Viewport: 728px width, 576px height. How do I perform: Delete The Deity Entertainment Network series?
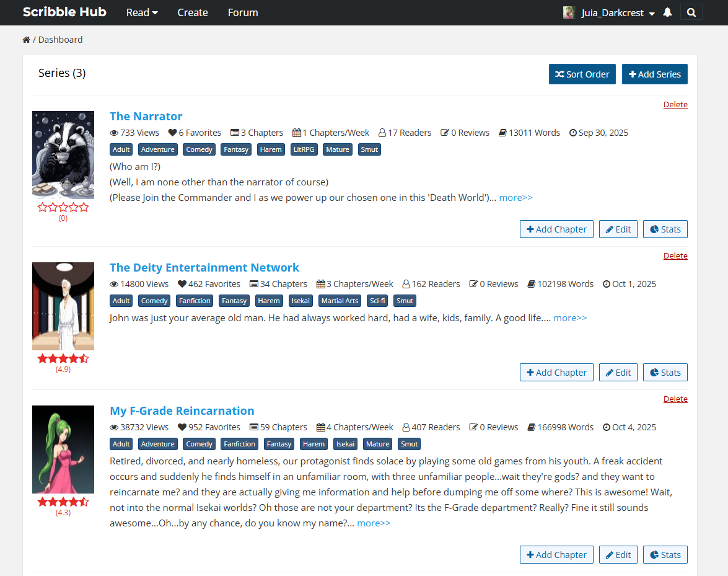(x=675, y=256)
